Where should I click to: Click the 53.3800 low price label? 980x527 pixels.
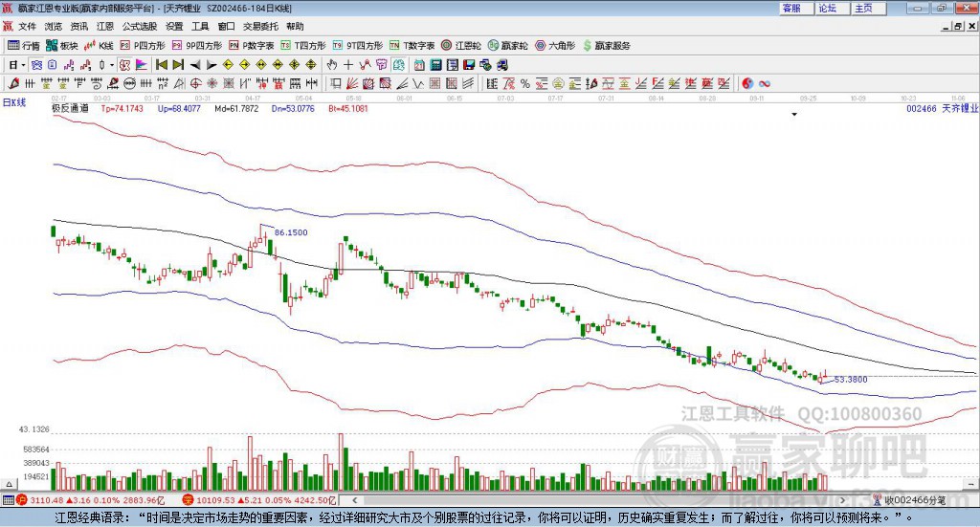click(x=851, y=379)
